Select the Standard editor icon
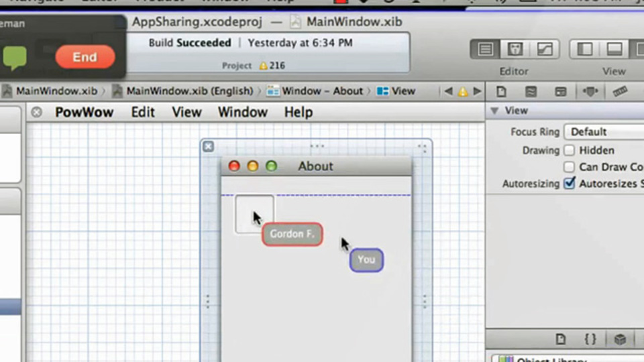This screenshot has height=362, width=644. (x=485, y=49)
